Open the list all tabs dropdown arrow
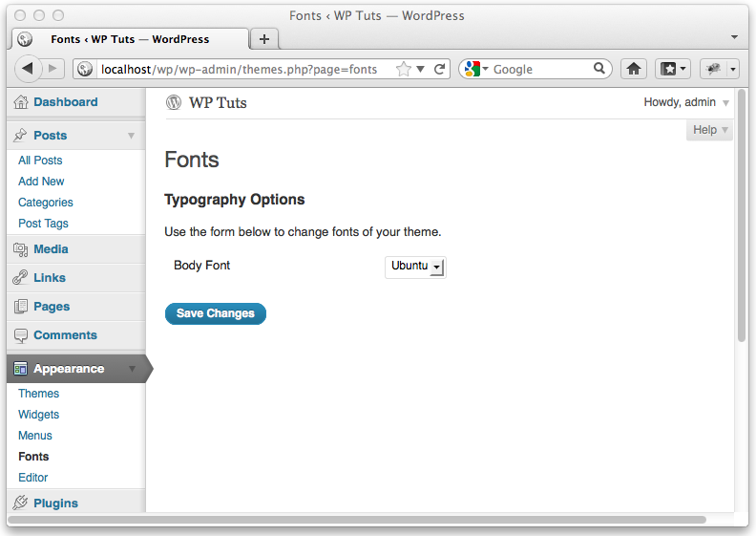The height and width of the screenshot is (536, 756). pos(734,37)
